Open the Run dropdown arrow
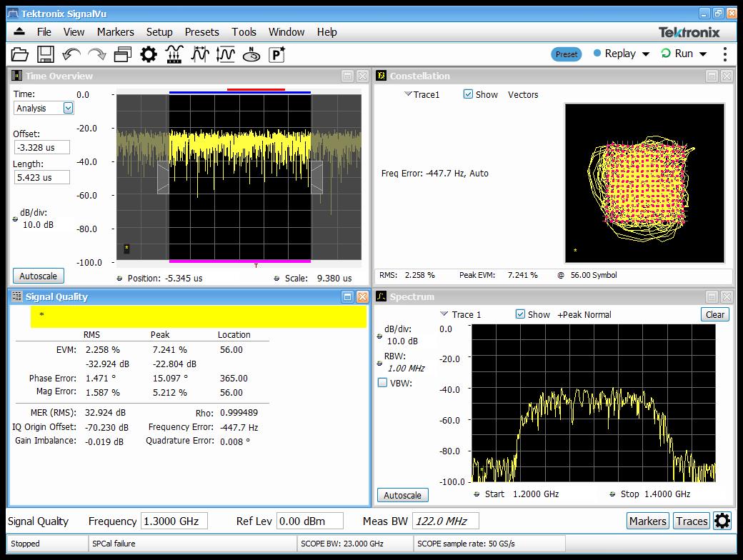 [703, 54]
